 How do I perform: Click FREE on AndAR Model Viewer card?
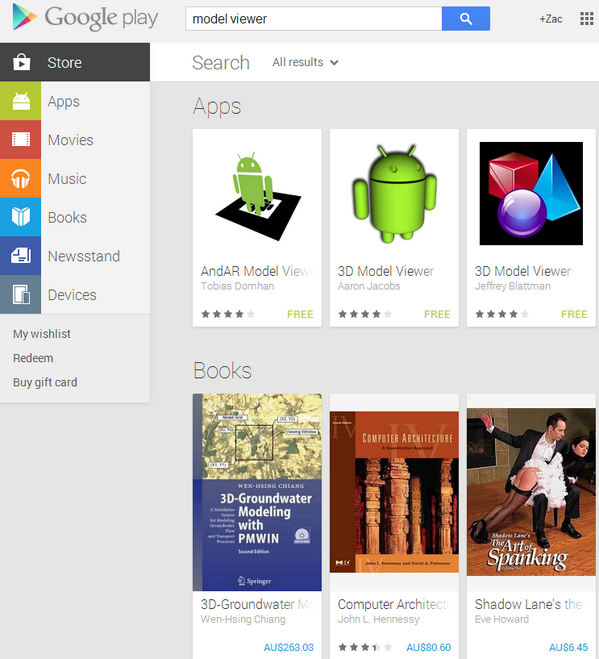[300, 314]
